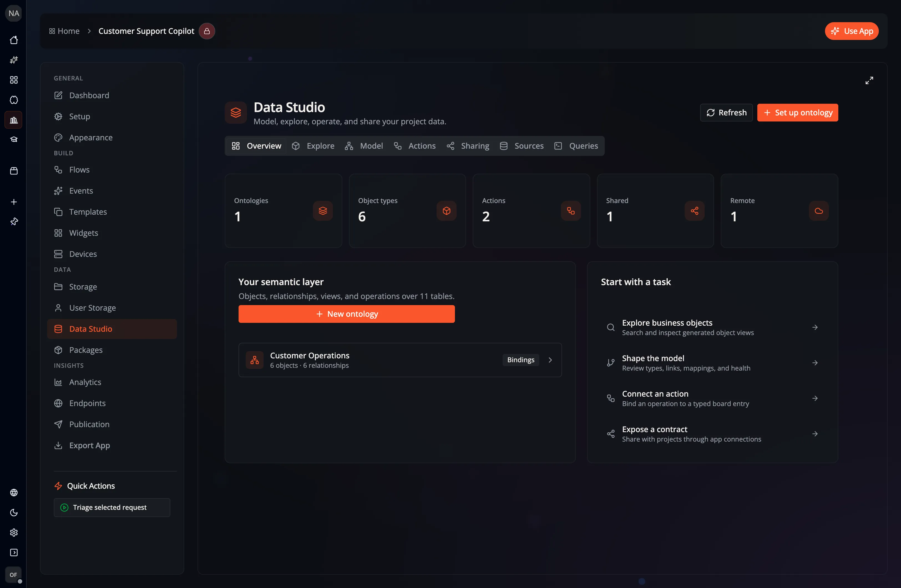Open the Queries tab

point(576,146)
